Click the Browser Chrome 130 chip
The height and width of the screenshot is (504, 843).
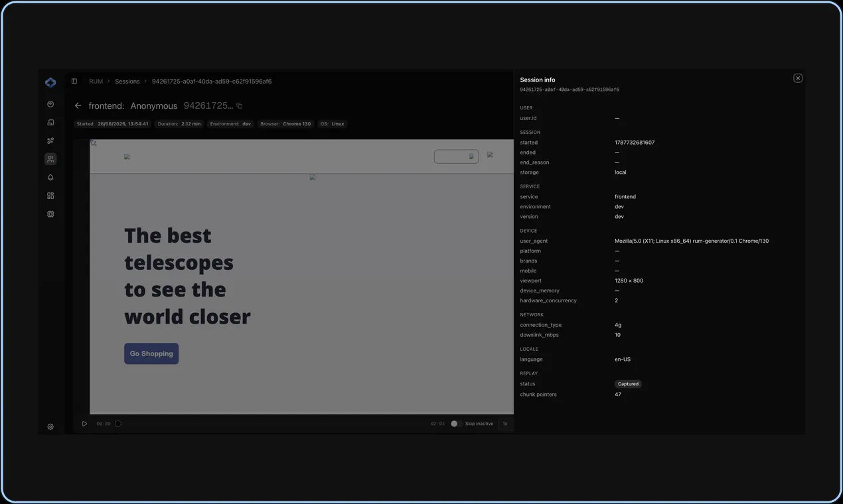point(286,124)
